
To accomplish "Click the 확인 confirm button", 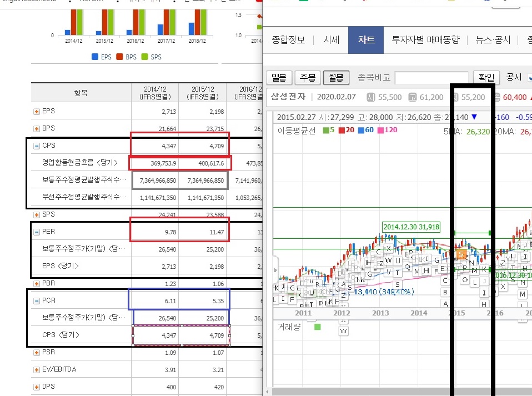I will click(x=486, y=77).
